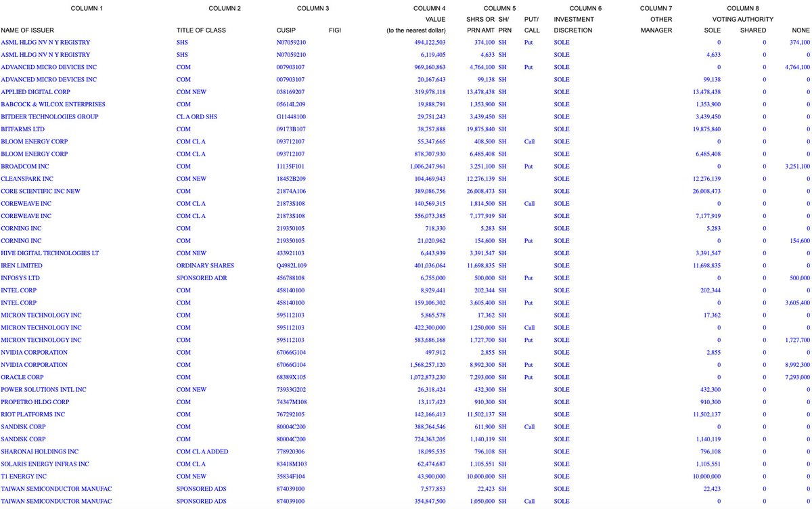Screen dimensions: 812x509
Task: Click the Put label in Oracle row
Action: pyautogui.click(x=529, y=377)
